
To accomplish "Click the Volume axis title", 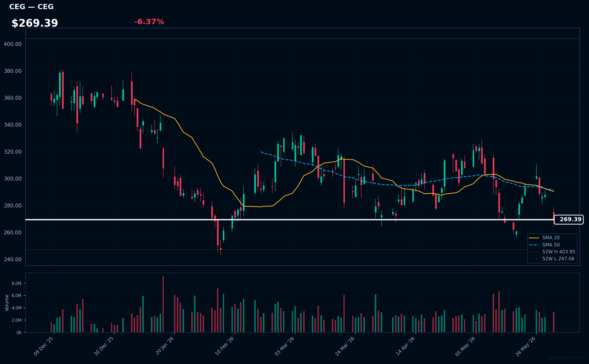I will pyautogui.click(x=7, y=303).
